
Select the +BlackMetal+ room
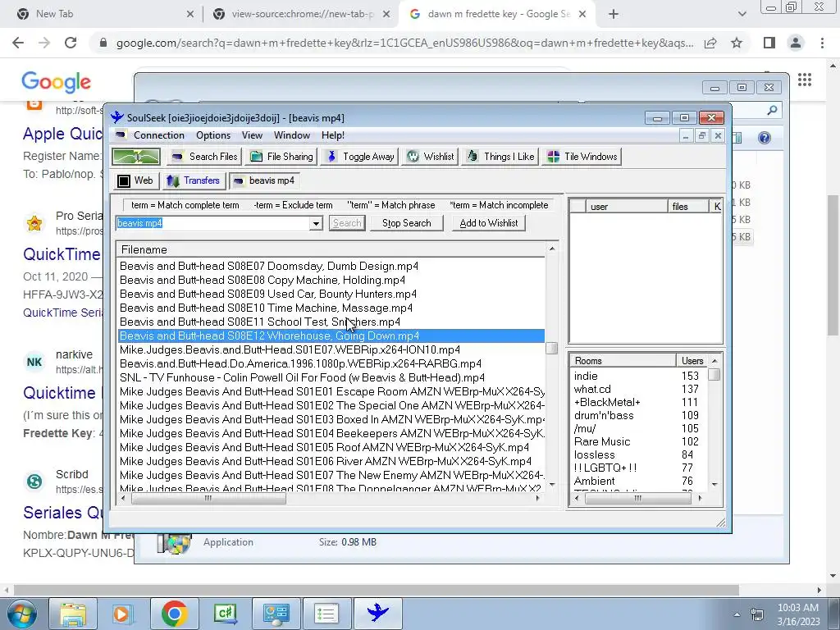click(638, 402)
